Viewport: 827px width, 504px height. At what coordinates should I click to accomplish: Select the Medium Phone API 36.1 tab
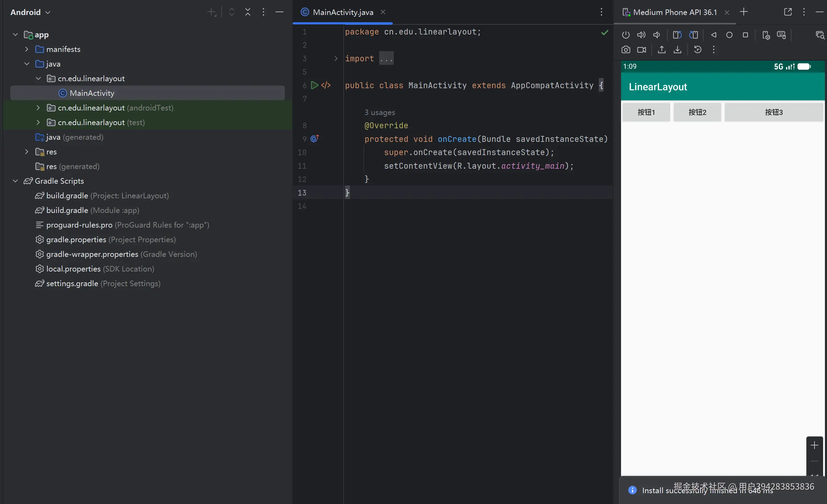[x=675, y=12]
